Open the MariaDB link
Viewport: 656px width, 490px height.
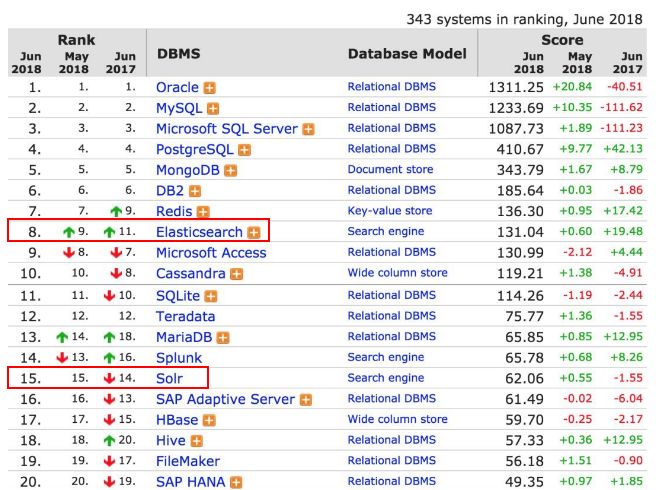184,337
